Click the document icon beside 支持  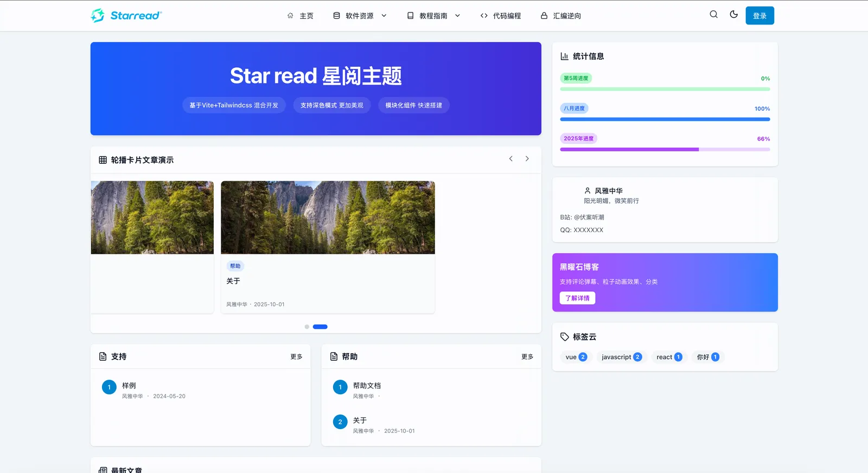click(x=103, y=356)
